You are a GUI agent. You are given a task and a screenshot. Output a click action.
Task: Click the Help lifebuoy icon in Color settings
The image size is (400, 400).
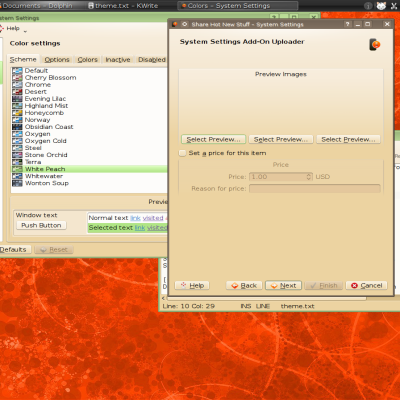coord(2,28)
